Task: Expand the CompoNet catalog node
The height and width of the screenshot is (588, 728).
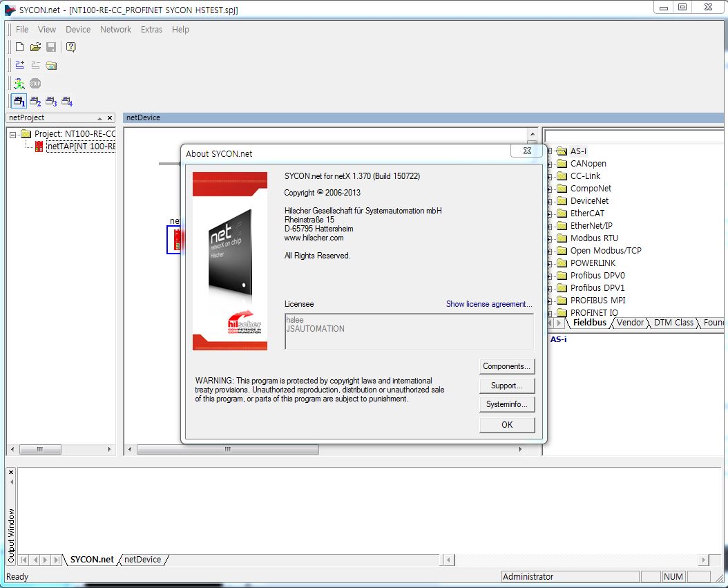Action: tap(550, 189)
